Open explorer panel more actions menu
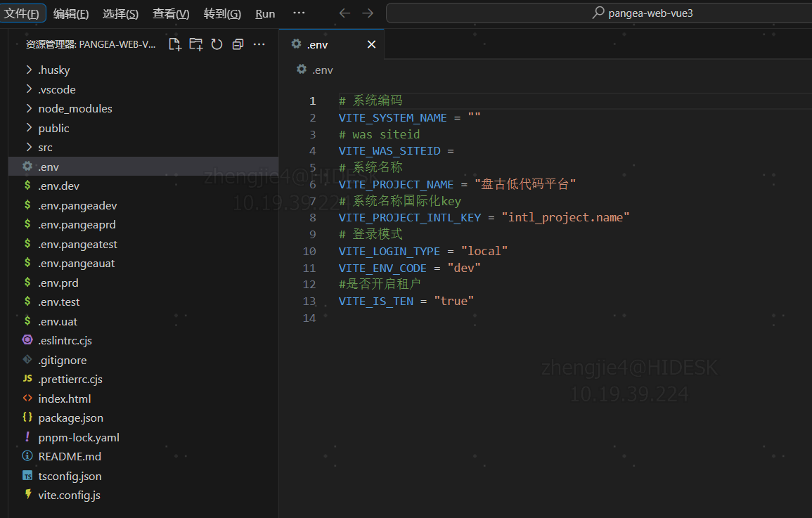The height and width of the screenshot is (518, 812). pos(259,44)
